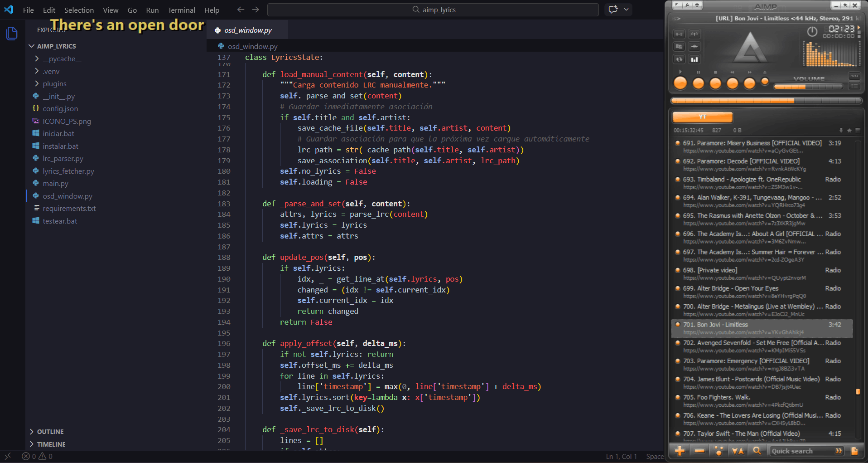Open the Terminal menu
This screenshot has width=868, height=463.
(181, 10)
